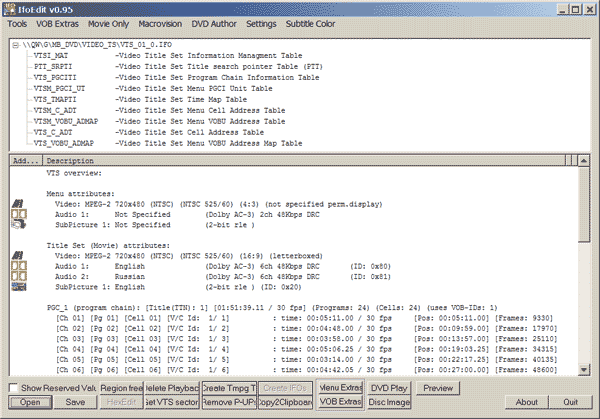Click the VTS overview: line
Viewport: 600px width, 419px height.
click(74, 173)
